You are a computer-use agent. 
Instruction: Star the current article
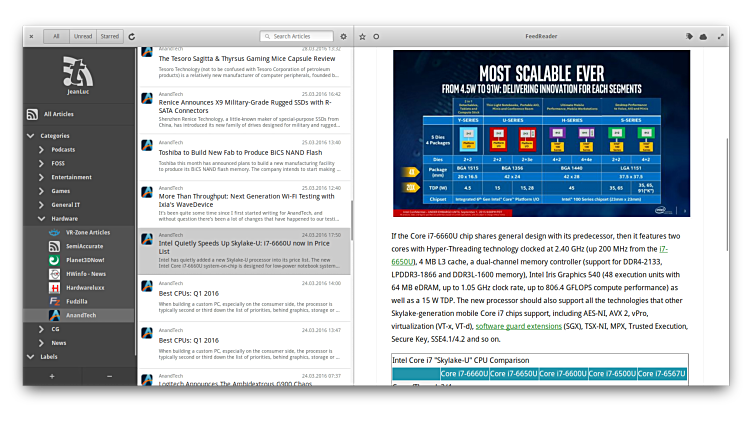click(362, 36)
